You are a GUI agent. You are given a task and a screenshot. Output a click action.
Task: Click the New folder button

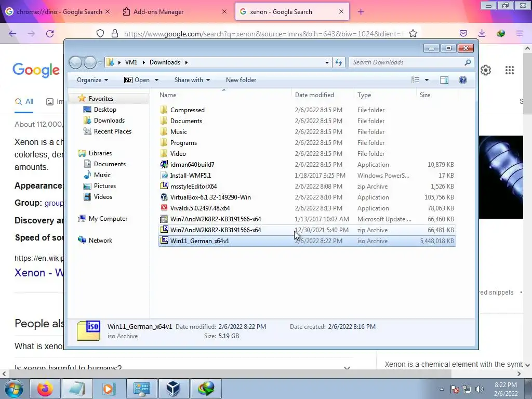tap(241, 80)
